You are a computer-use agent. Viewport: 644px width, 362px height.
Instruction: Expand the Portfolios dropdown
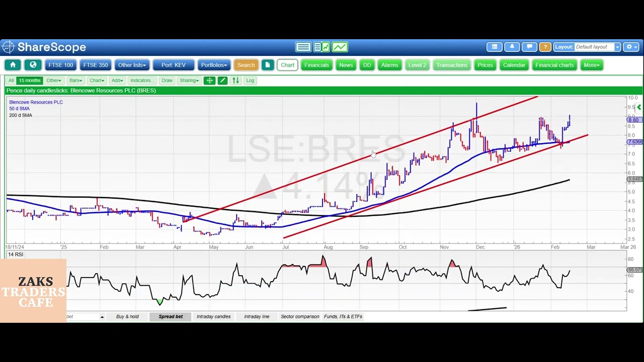point(214,65)
